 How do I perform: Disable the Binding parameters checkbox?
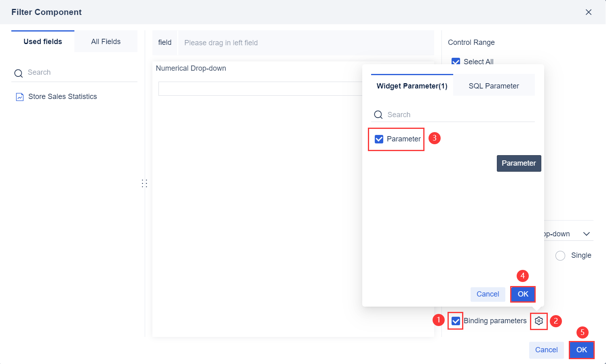[455, 321]
